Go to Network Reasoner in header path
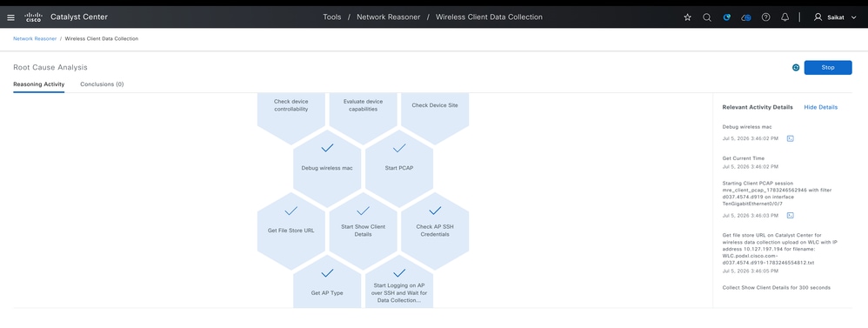This screenshot has width=868, height=328. (388, 17)
